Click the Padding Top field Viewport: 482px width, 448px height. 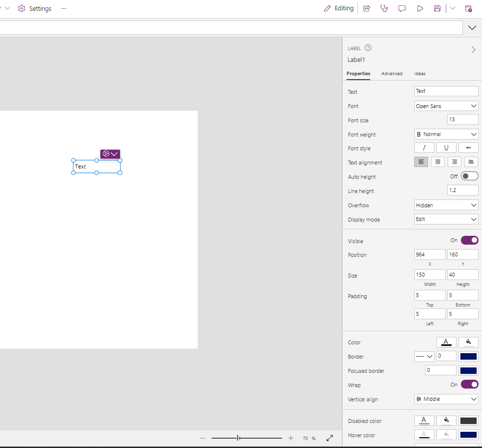coord(429,295)
